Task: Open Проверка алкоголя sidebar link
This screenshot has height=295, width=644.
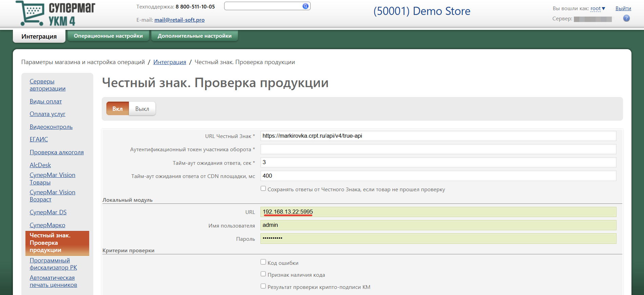Action: 57,152
